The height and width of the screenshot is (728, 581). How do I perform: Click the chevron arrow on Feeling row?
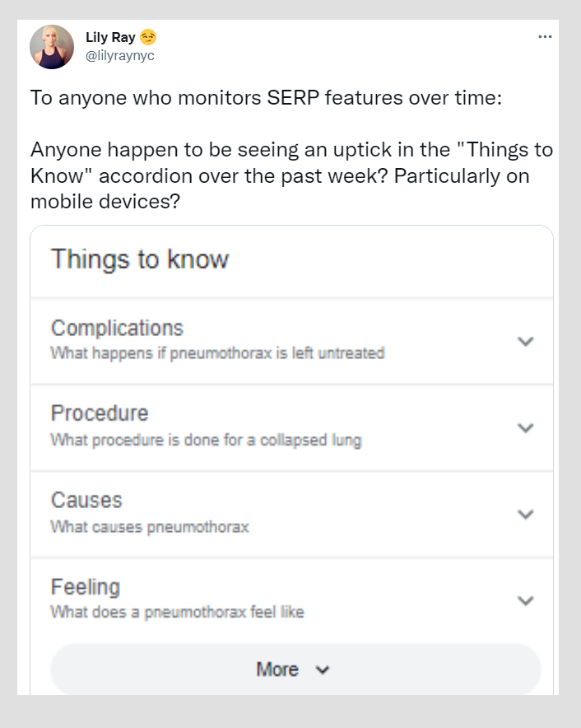(527, 600)
